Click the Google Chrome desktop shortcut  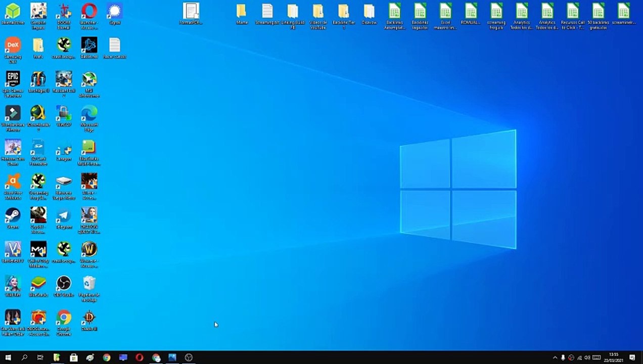(x=64, y=322)
